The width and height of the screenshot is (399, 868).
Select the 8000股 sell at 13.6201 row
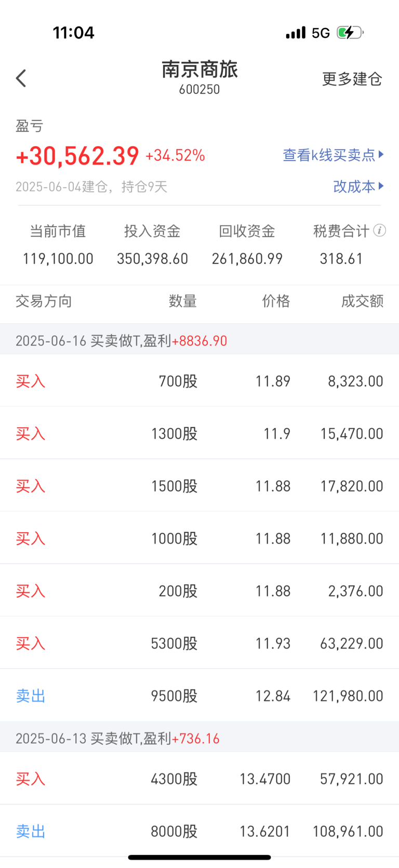[199, 831]
